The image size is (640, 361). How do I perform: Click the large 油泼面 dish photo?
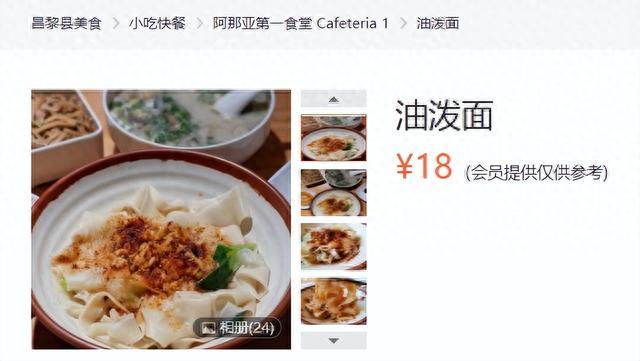click(x=161, y=219)
